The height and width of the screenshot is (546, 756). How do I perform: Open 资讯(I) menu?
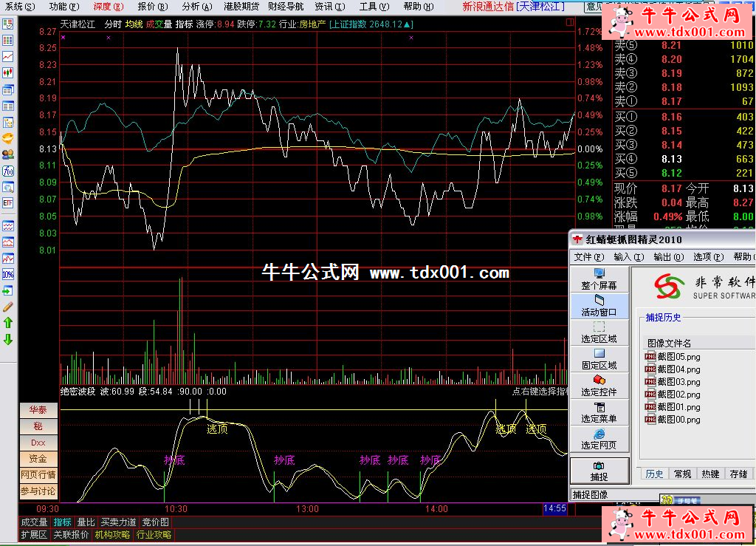pos(330,7)
